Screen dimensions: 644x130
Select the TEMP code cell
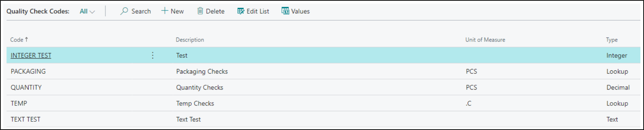tap(19, 103)
